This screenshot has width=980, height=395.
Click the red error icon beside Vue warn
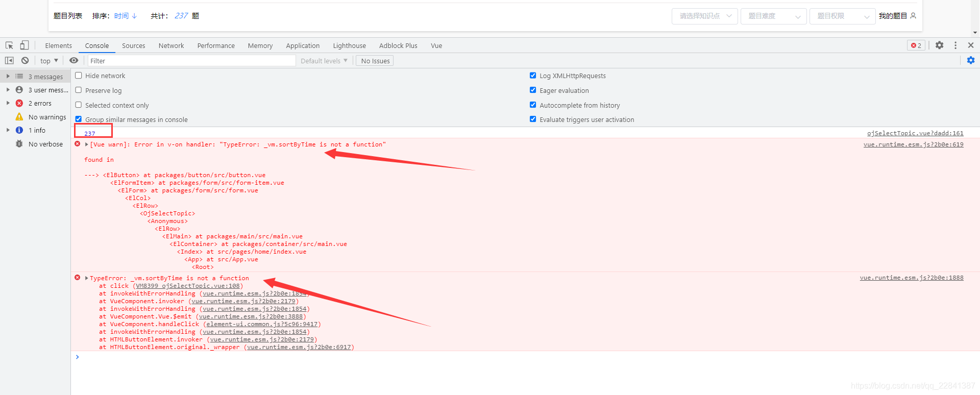(78, 144)
